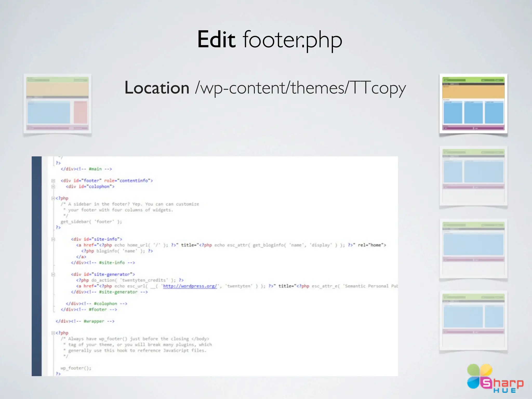Collapse the div id="site-generator" code block
The height and width of the screenshot is (399, 532).
tap(53, 274)
